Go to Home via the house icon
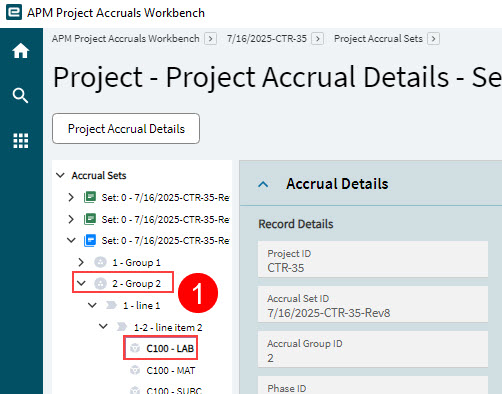This screenshot has width=502, height=394. click(21, 51)
